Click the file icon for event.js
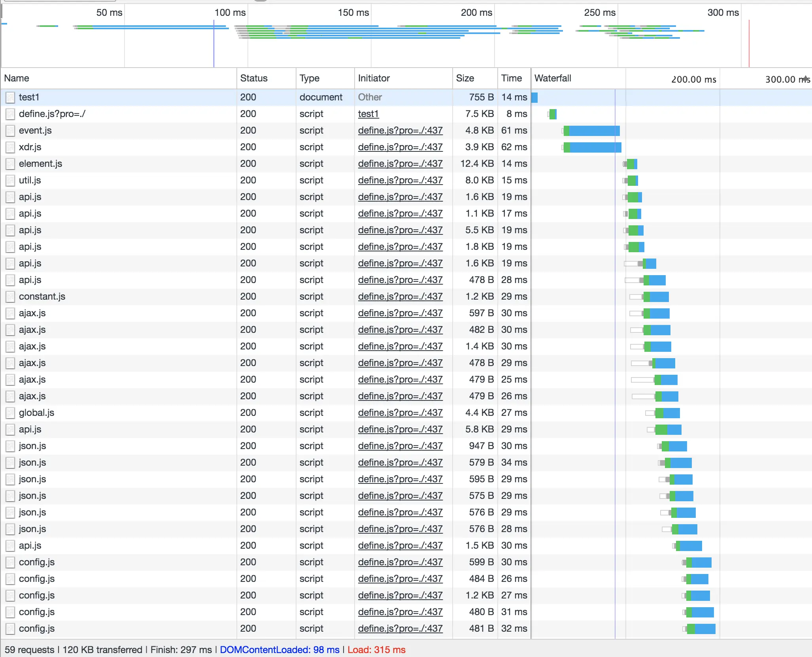Viewport: 812px width, 657px height. pyautogui.click(x=10, y=131)
